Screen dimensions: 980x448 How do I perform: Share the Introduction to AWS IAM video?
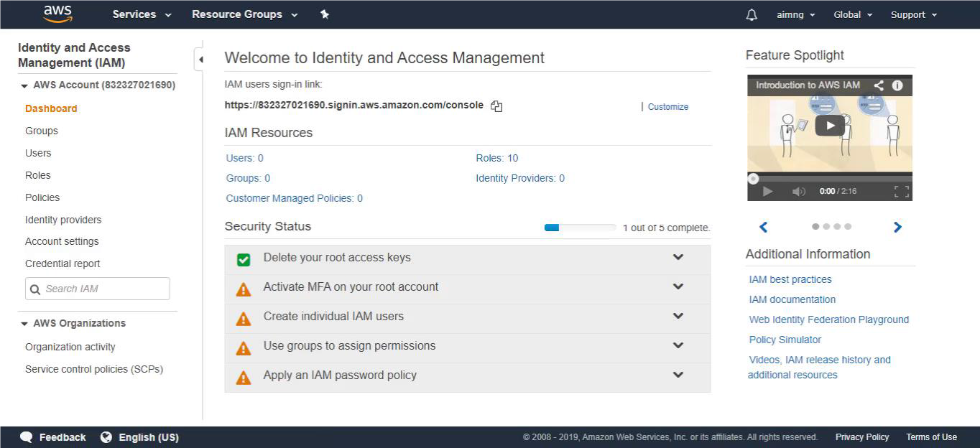879,85
